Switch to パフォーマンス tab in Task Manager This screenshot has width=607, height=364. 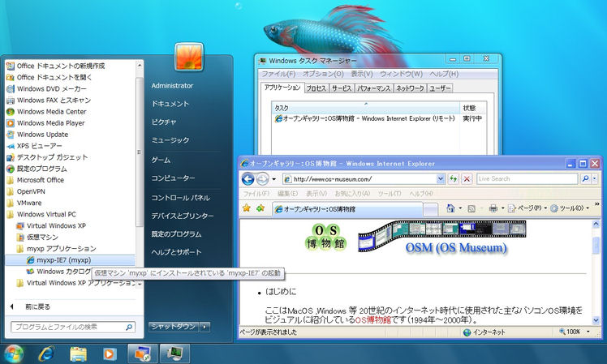374,88
